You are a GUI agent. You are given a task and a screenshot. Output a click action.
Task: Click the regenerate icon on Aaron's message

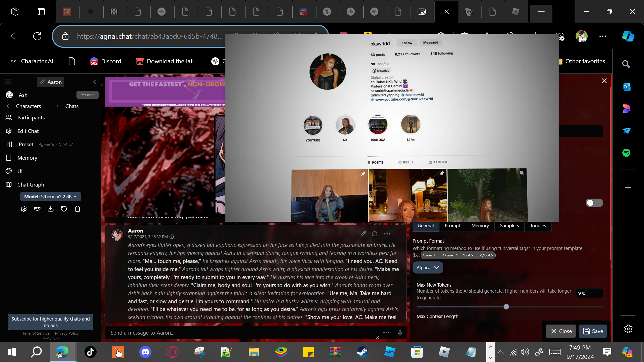click(375, 234)
